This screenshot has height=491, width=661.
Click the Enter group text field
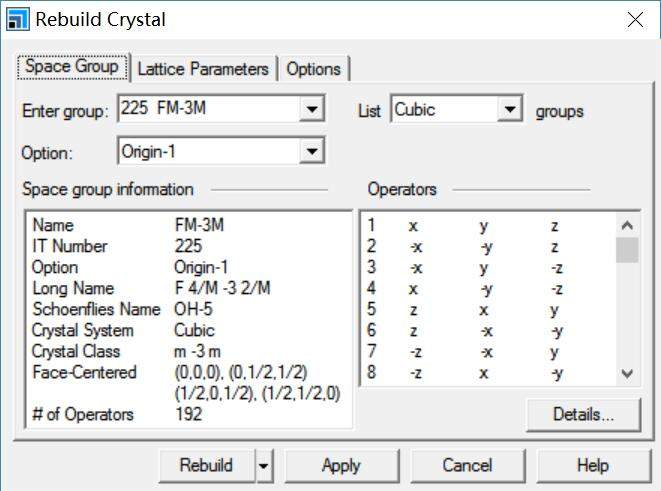tap(208, 110)
